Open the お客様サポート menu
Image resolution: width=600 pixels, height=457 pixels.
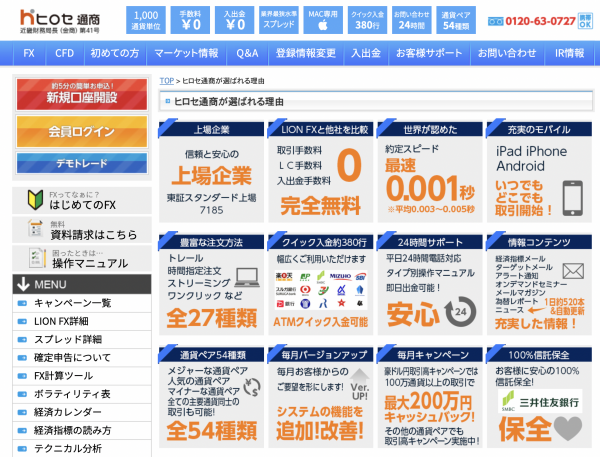pyautogui.click(x=429, y=53)
